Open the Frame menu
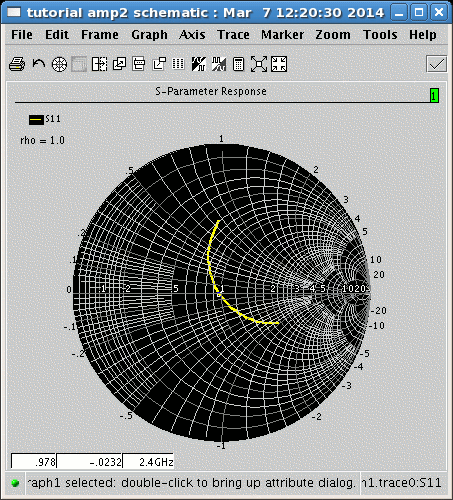 click(x=100, y=35)
